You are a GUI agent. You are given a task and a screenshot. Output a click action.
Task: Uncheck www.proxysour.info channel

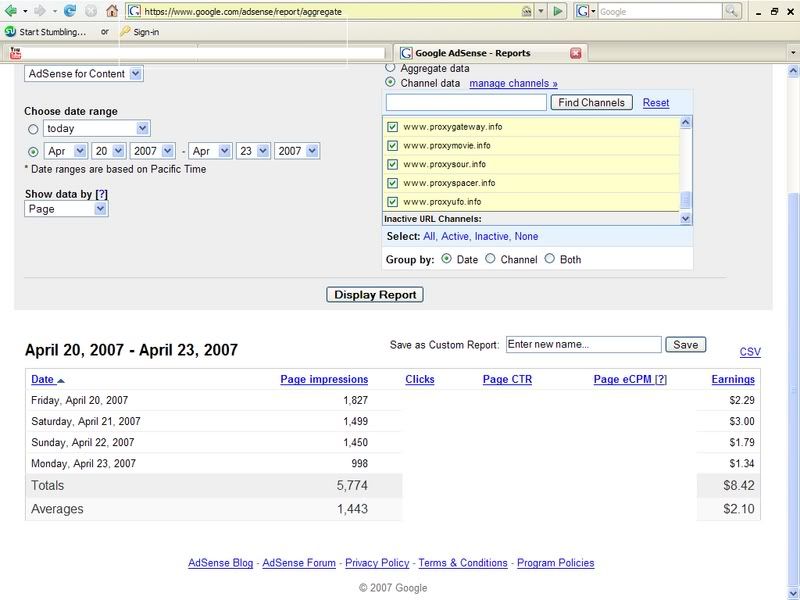(392, 164)
